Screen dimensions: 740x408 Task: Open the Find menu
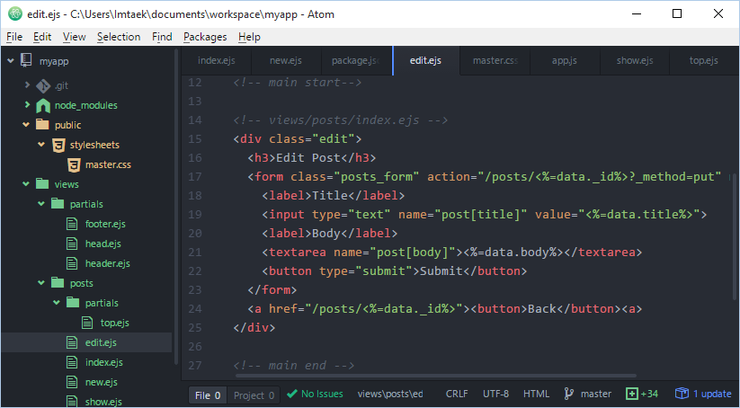(x=162, y=37)
